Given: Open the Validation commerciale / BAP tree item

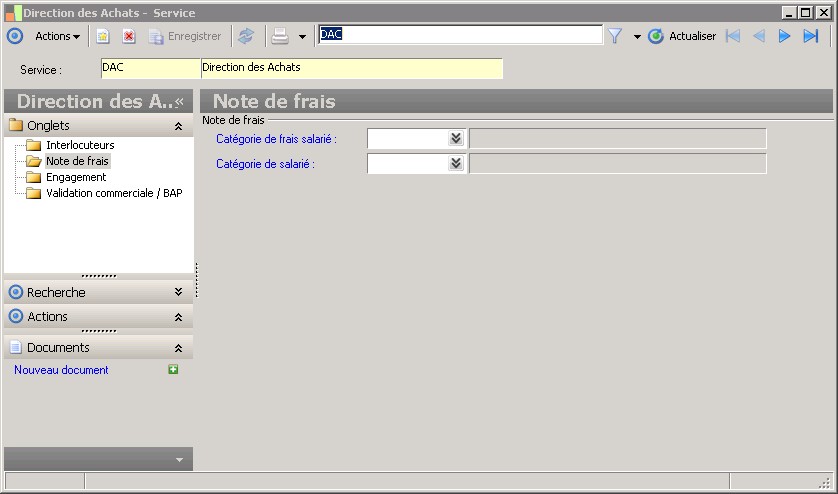Looking at the screenshot, I should (114, 193).
